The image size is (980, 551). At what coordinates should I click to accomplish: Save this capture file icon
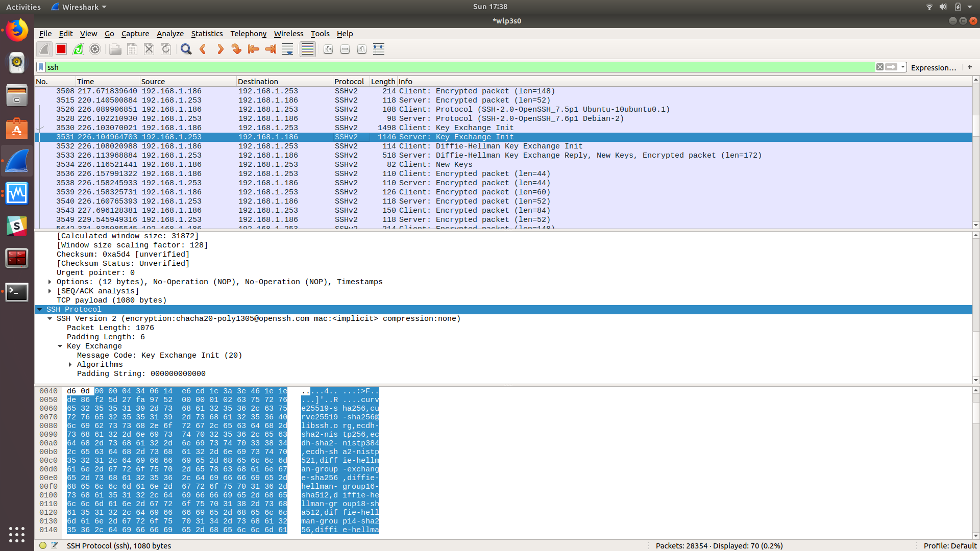[132, 49]
